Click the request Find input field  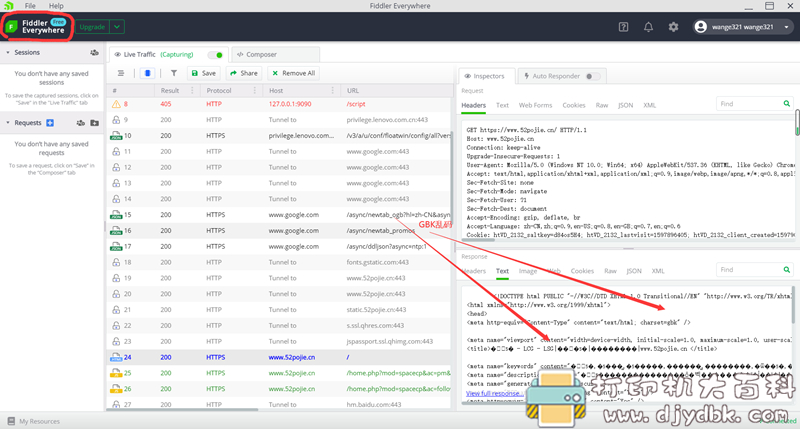[748, 104]
